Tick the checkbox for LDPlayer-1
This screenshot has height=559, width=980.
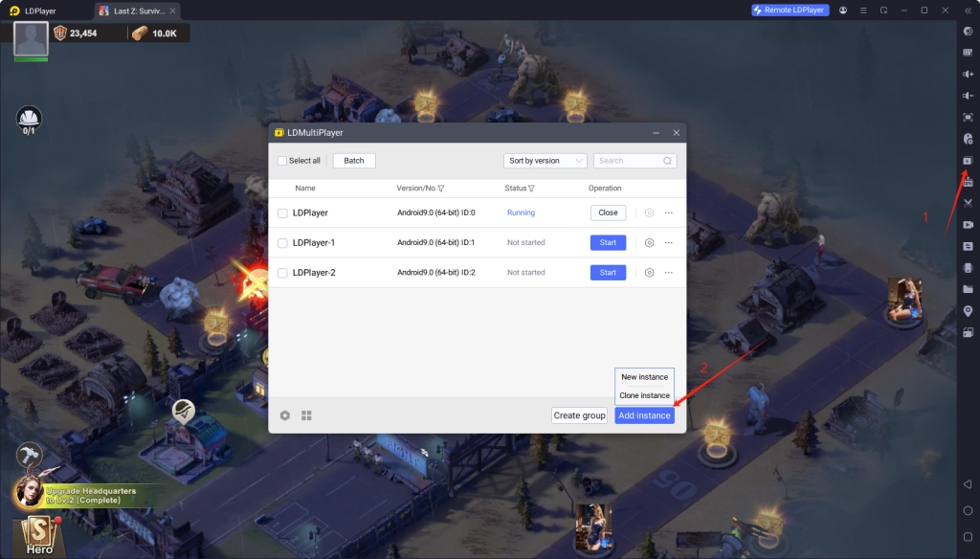(x=282, y=243)
